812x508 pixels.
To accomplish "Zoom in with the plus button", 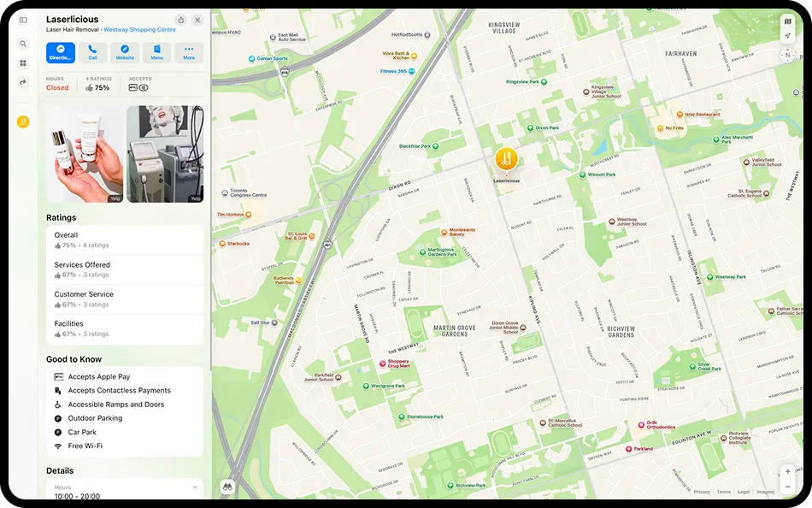I will coord(788,472).
